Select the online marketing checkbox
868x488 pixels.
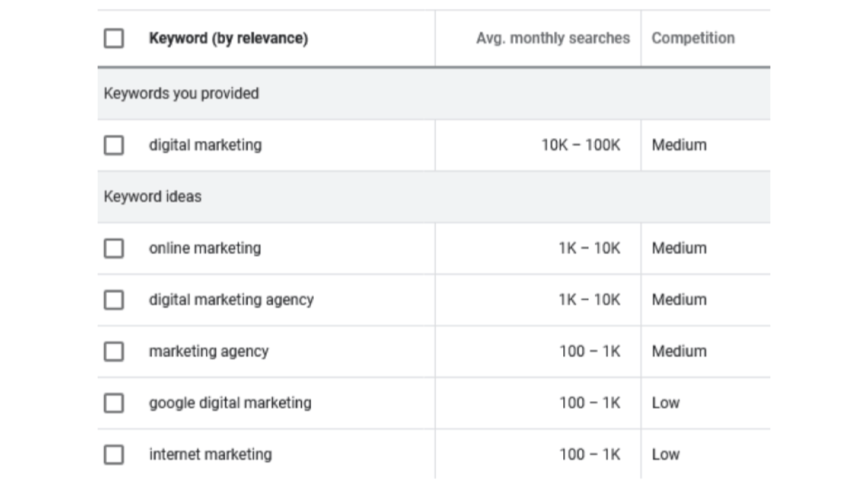[x=114, y=249]
